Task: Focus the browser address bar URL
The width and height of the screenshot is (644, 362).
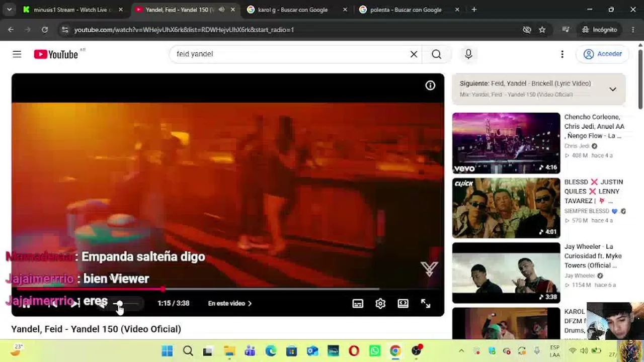Action: (184, 30)
